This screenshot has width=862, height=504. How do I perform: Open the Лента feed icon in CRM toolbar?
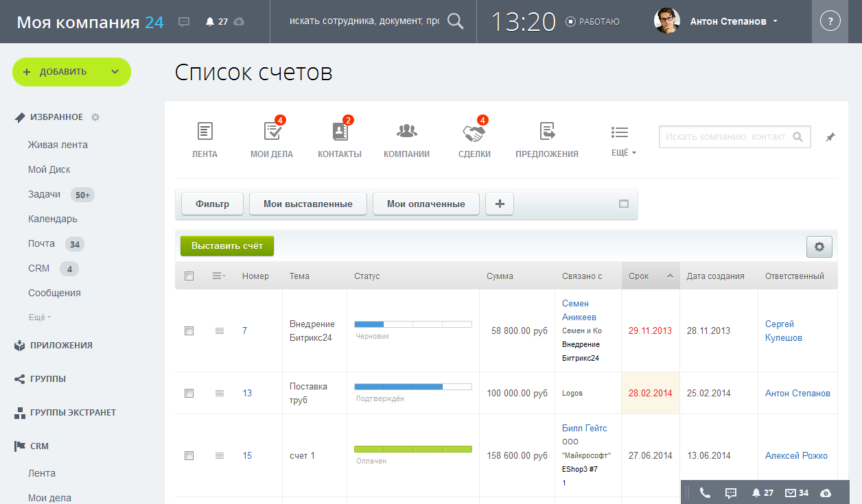(205, 132)
